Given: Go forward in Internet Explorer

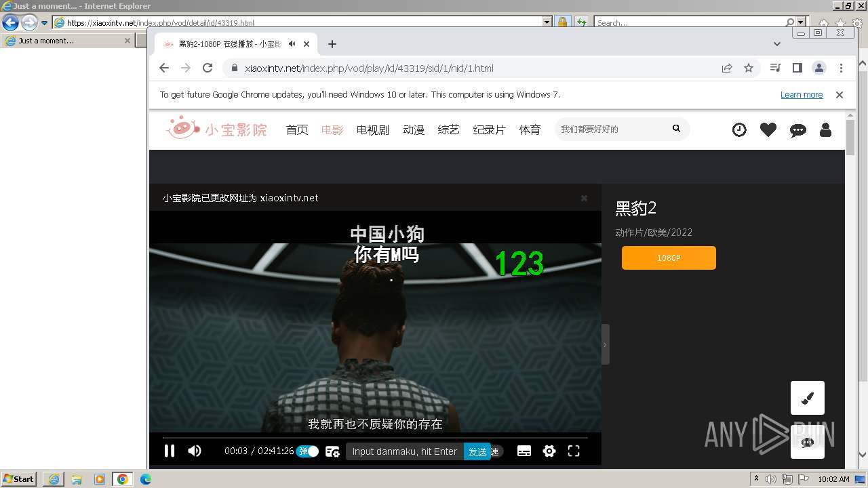Looking at the screenshot, I should click(x=28, y=22).
